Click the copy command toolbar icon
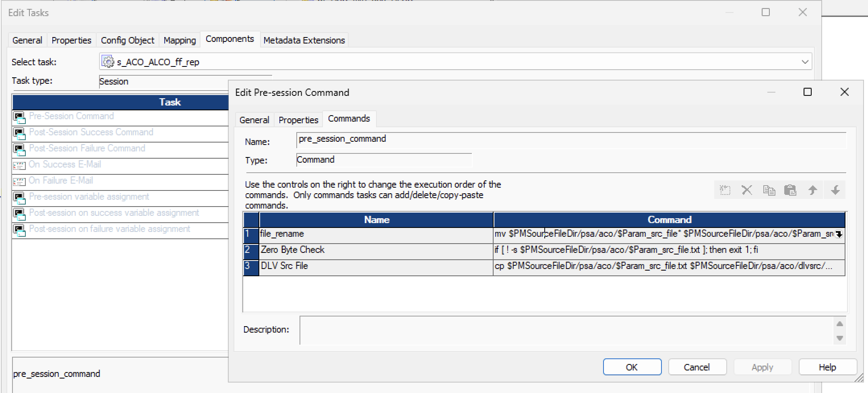This screenshot has height=393, width=868. click(769, 190)
